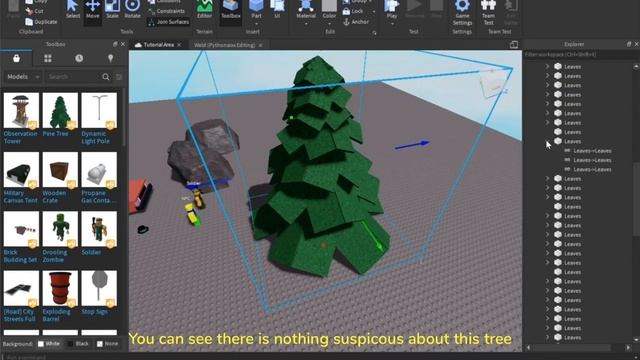The height and width of the screenshot is (360, 640).
Task: Toggle Constraints in the Tools group
Action: click(167, 11)
